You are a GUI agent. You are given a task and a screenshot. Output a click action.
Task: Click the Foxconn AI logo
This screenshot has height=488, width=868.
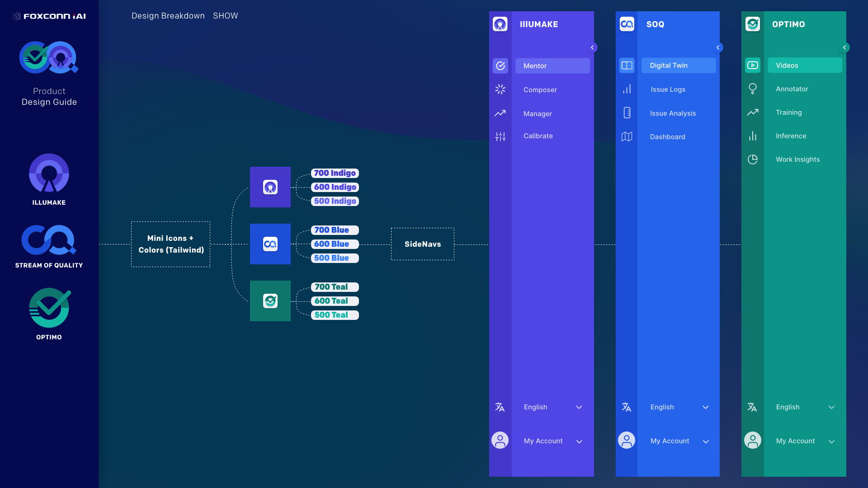[x=49, y=16]
